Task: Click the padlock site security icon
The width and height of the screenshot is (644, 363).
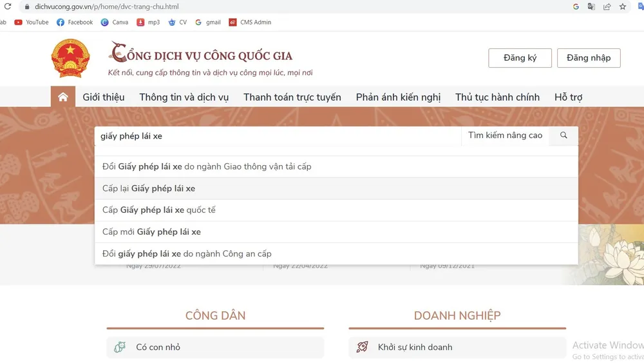Action: pyautogui.click(x=27, y=6)
